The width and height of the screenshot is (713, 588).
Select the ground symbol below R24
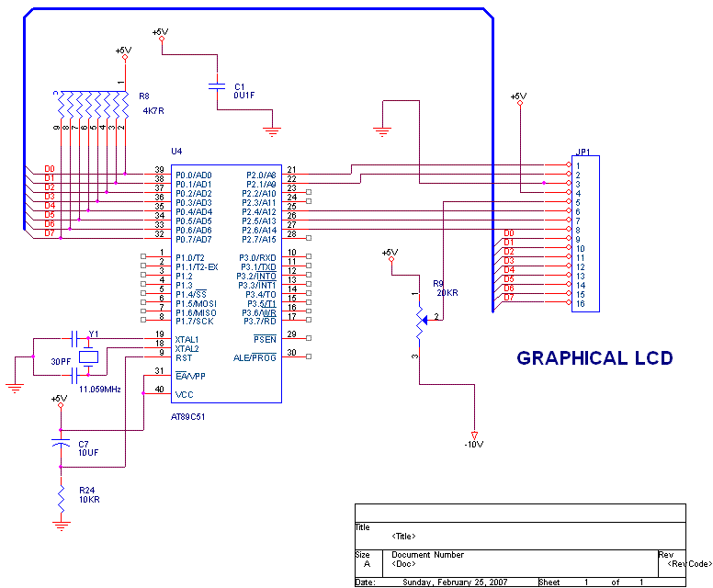coord(61,526)
